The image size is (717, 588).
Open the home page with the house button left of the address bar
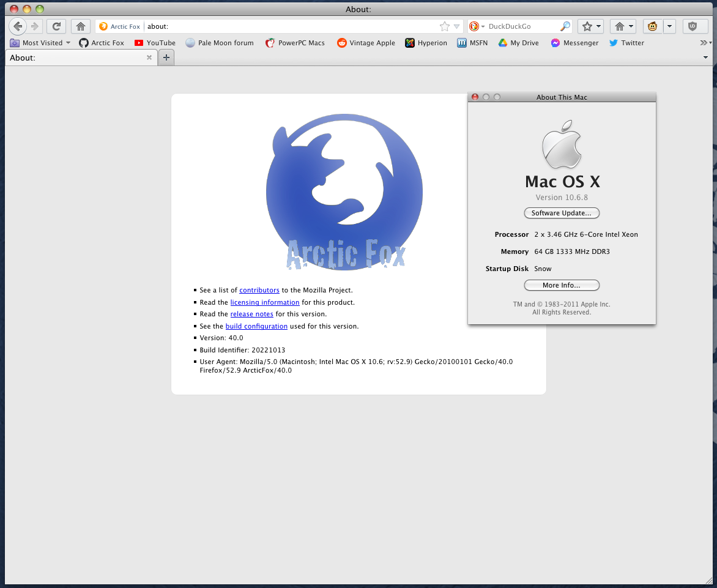tap(81, 26)
